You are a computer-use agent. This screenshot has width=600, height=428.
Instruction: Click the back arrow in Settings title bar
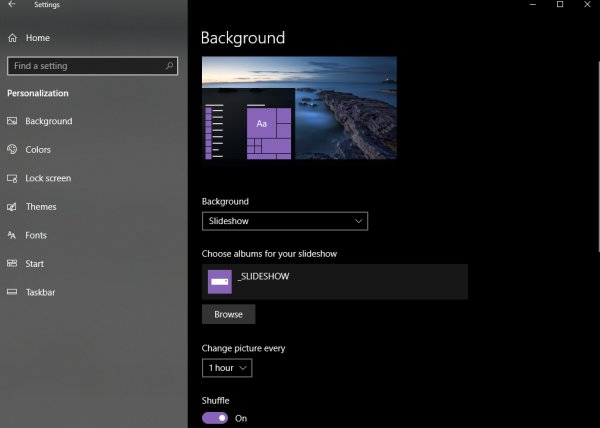[12, 4]
